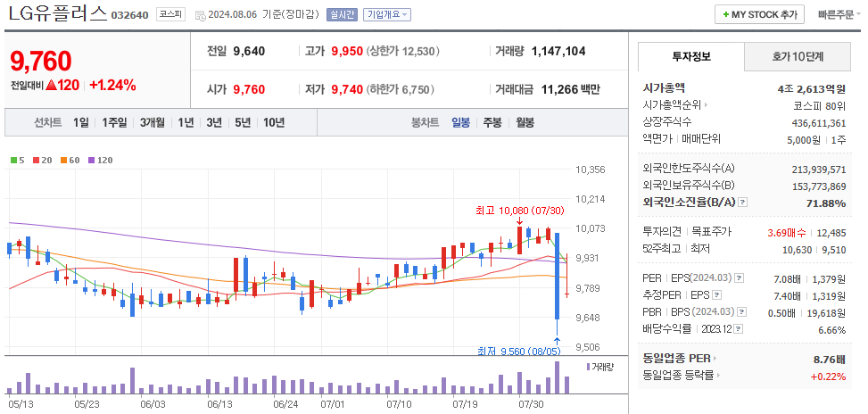Switch candle chart to 일봉
This screenshot has width=868, height=414.
(460, 123)
